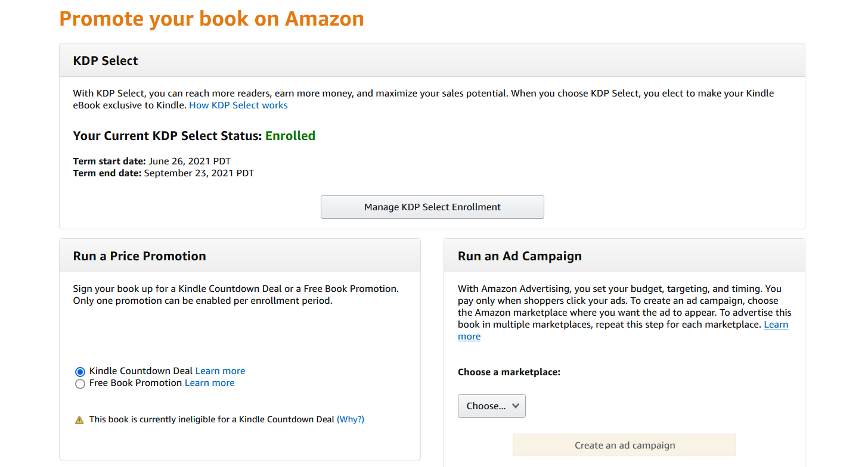Follow the Learn more link about ad campaigns
The height and width of the screenshot is (467, 868).
coord(776,325)
